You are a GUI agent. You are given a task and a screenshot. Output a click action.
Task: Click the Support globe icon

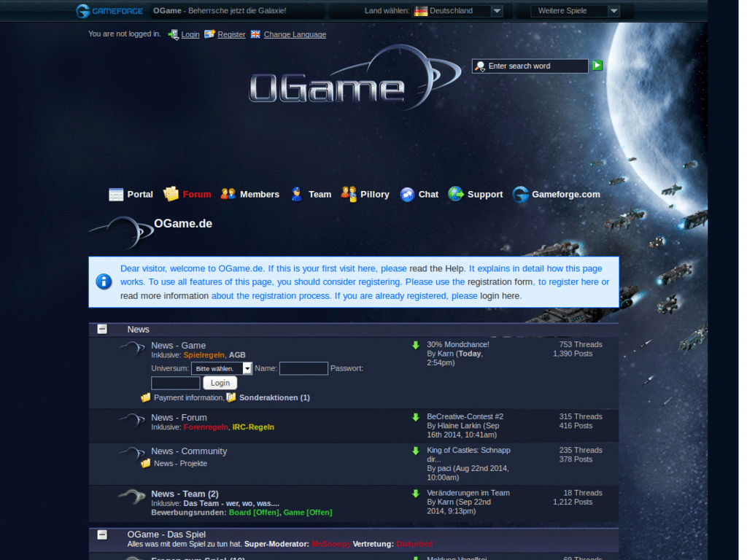[x=456, y=194]
